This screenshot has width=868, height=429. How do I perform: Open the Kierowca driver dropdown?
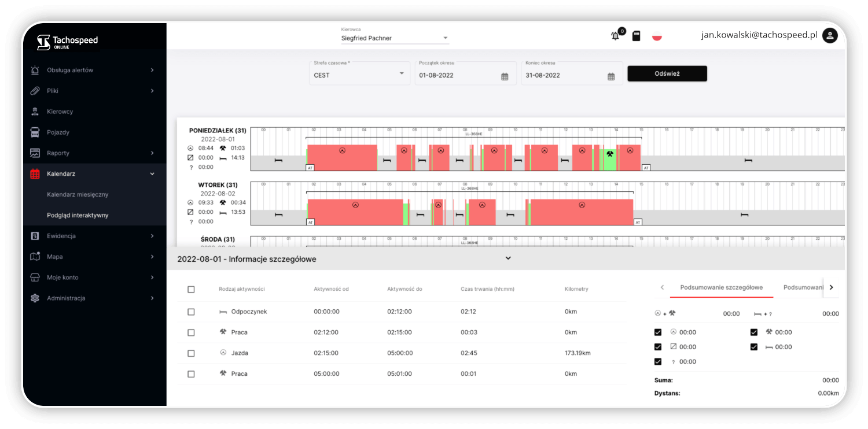(x=395, y=38)
